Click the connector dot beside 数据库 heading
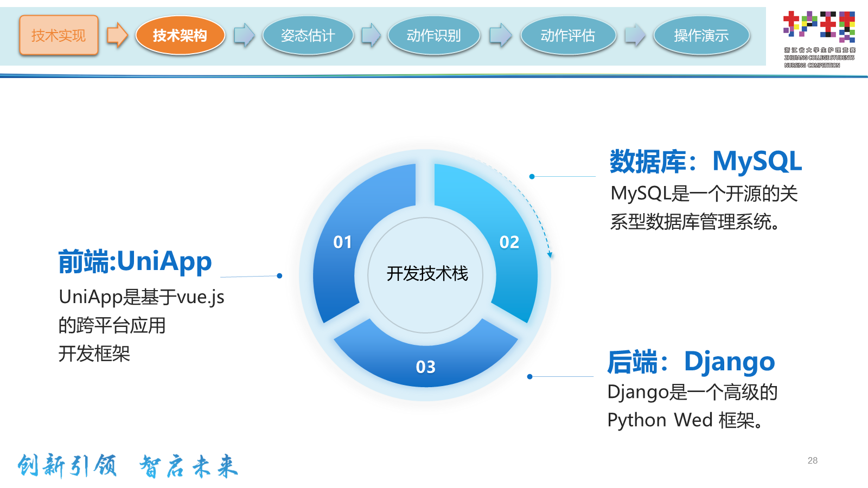The height and width of the screenshot is (488, 868). [532, 177]
